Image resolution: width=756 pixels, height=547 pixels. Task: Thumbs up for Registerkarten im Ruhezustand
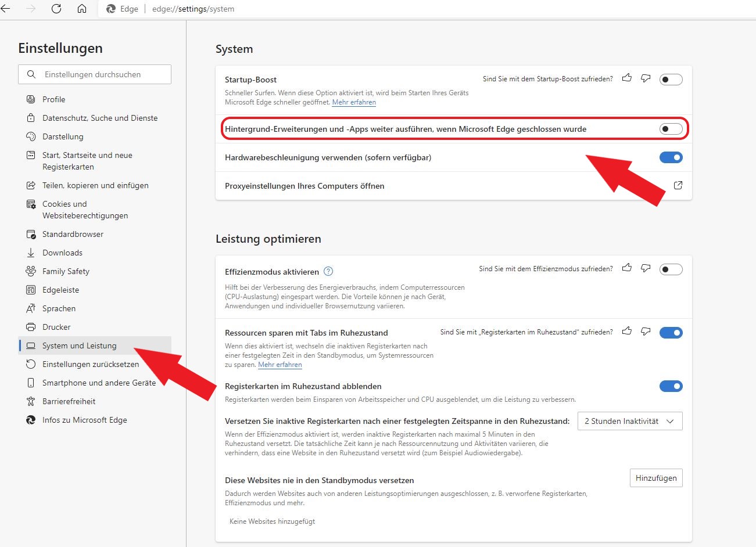[627, 331]
